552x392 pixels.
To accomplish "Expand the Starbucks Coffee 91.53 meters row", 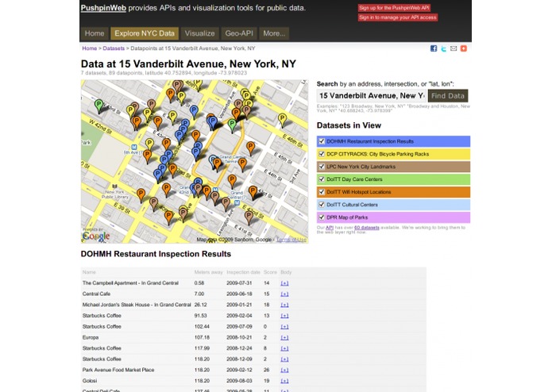I will point(284,316).
